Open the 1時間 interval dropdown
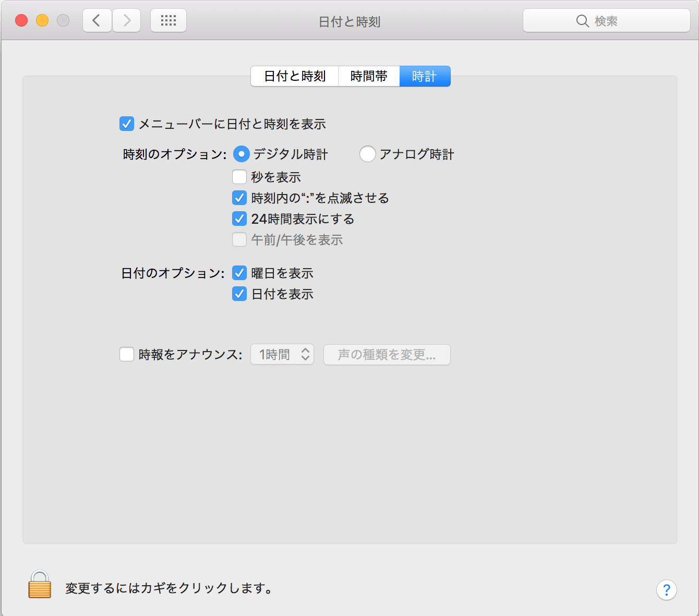The width and height of the screenshot is (699, 616). click(x=282, y=354)
